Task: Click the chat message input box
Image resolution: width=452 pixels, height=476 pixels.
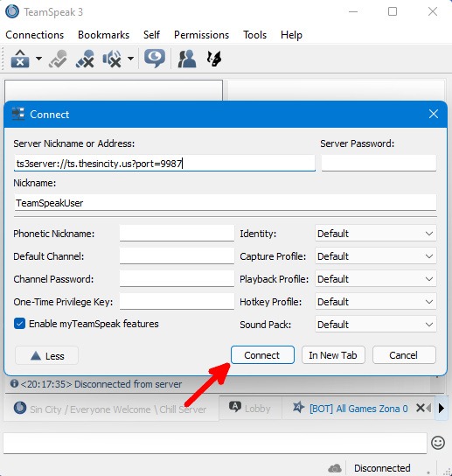Action: tap(215, 444)
